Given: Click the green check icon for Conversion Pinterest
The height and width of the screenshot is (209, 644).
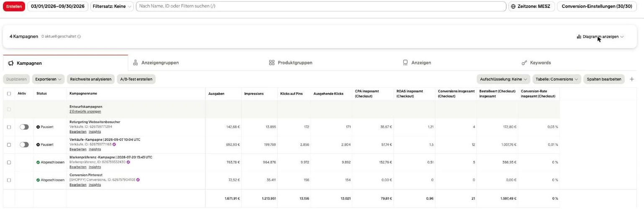Looking at the screenshot, I should pos(38,180).
